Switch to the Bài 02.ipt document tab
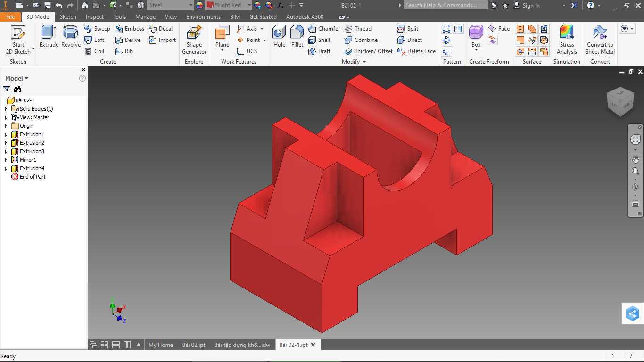Viewport: 644px width, 362px height. point(194,345)
